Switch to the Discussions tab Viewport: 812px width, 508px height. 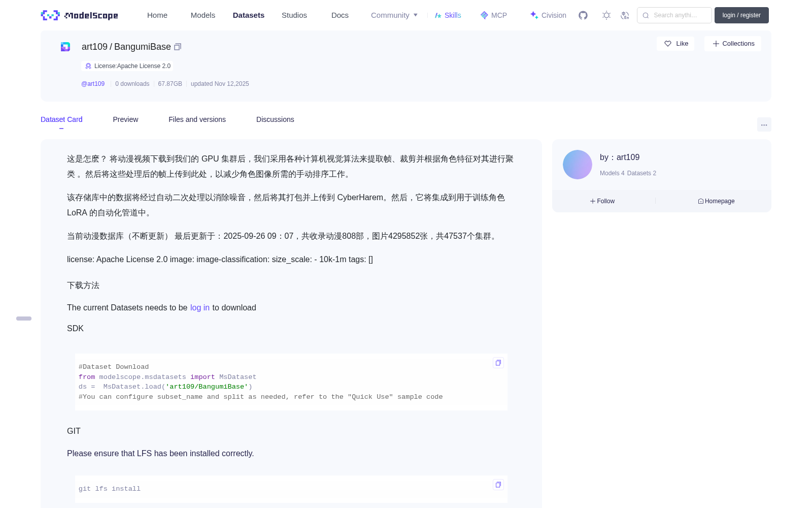click(275, 119)
